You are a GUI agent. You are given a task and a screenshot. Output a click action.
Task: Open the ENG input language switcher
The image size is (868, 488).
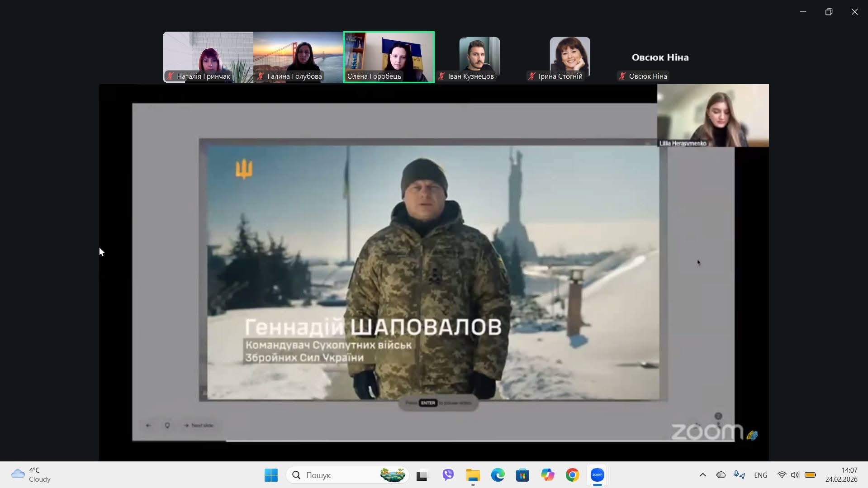(x=760, y=475)
